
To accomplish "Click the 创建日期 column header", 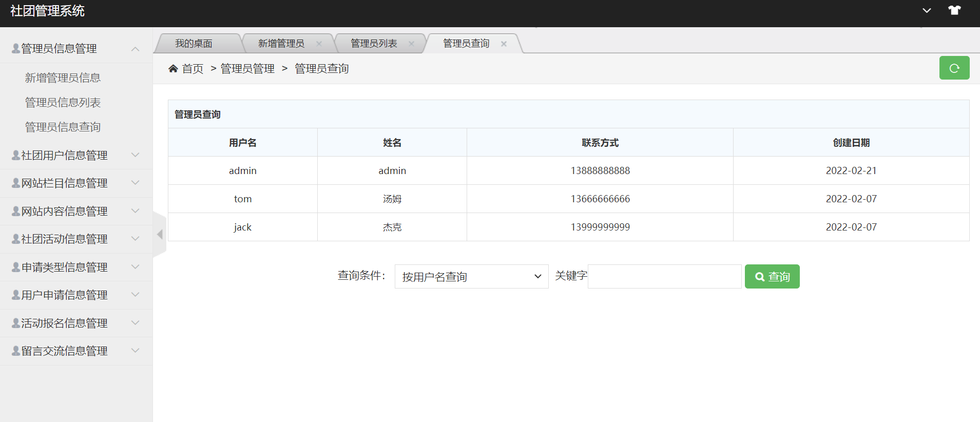I will 851,143.
